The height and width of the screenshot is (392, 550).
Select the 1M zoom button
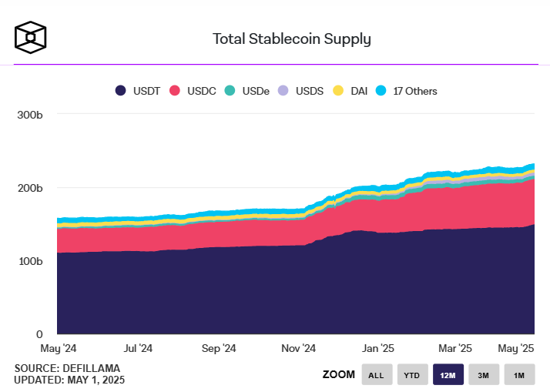[519, 375]
